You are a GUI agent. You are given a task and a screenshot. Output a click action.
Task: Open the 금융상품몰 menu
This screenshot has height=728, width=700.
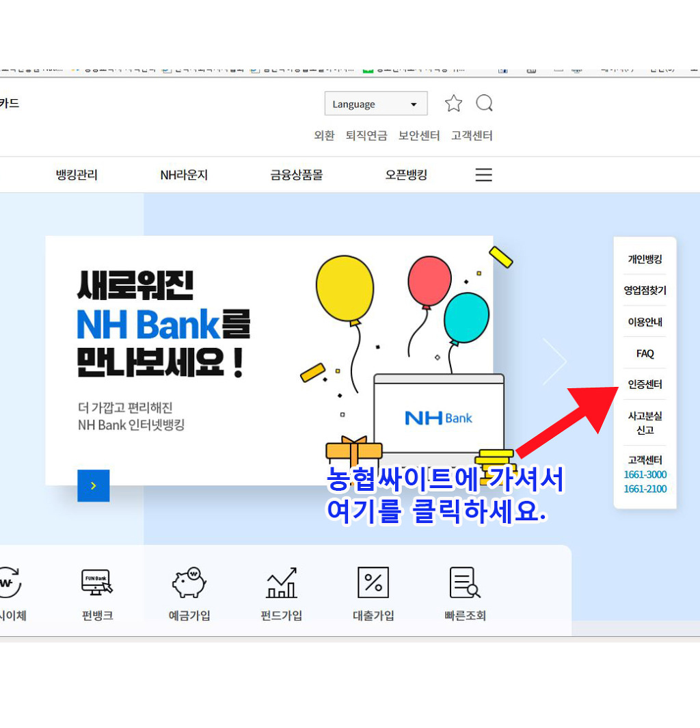(x=297, y=175)
